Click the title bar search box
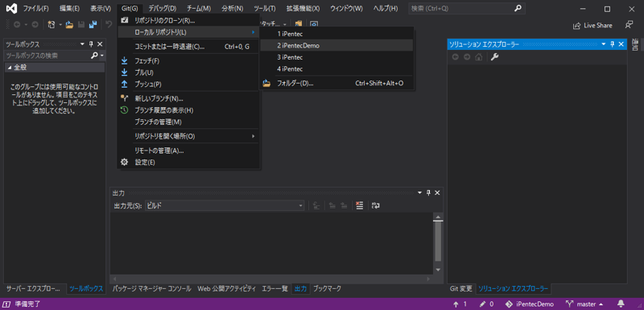Viewport: 644px width, 310px height. [467, 8]
